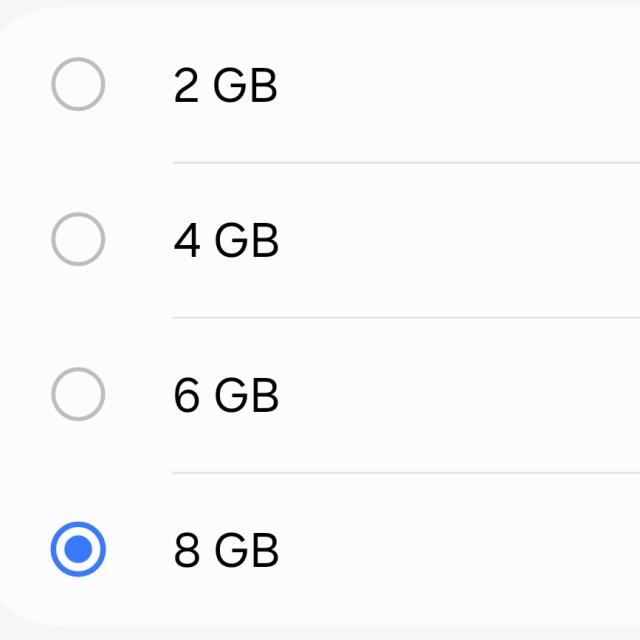Image resolution: width=640 pixels, height=640 pixels.
Task: Switch the size to 6 GB
Action: 78,395
